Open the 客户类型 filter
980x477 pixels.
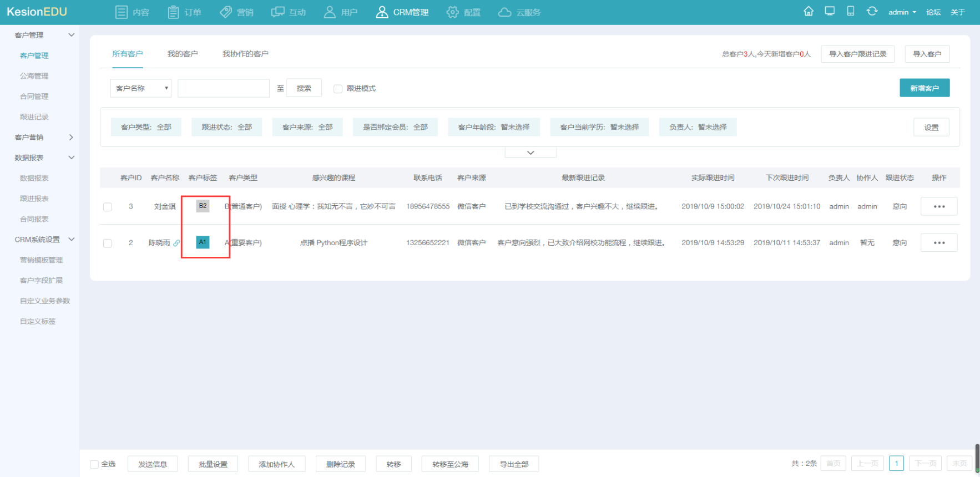146,127
